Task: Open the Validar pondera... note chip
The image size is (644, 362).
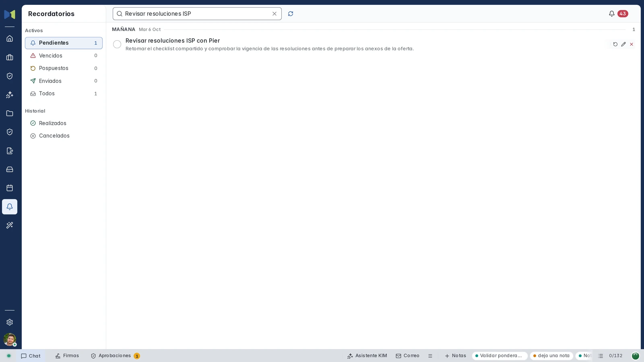Action: (500, 356)
